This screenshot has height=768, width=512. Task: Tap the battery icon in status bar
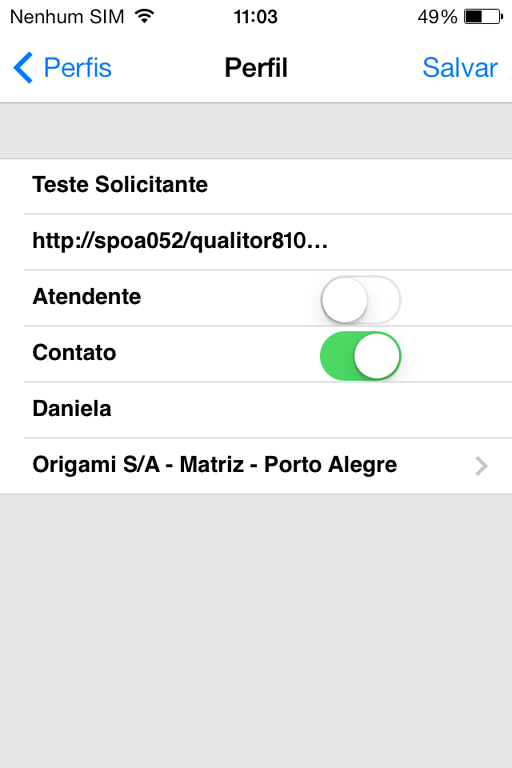click(484, 17)
